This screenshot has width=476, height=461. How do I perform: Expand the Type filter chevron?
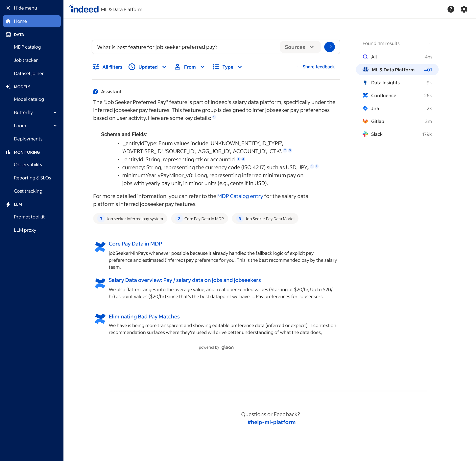(240, 67)
